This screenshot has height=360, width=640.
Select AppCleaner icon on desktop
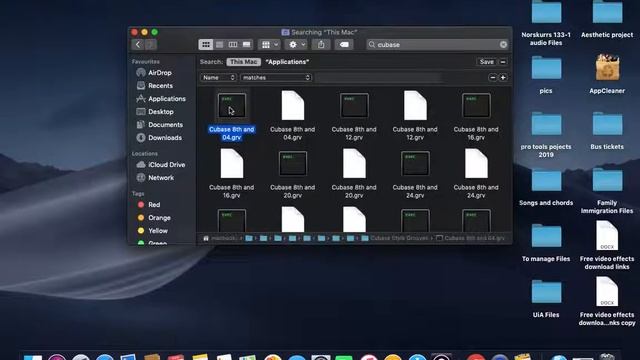click(x=607, y=68)
